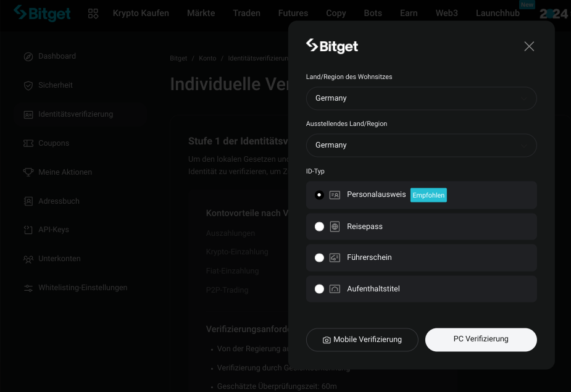Open the Bots menu item
571x392 pixels.
(x=373, y=13)
